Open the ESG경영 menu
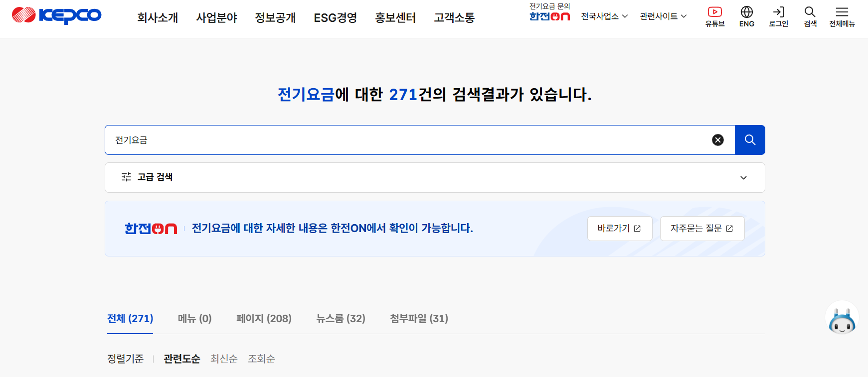The width and height of the screenshot is (868, 377). pyautogui.click(x=335, y=18)
